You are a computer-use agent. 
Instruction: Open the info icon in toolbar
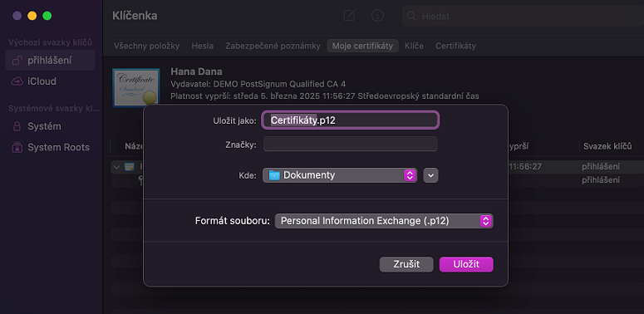click(x=377, y=16)
